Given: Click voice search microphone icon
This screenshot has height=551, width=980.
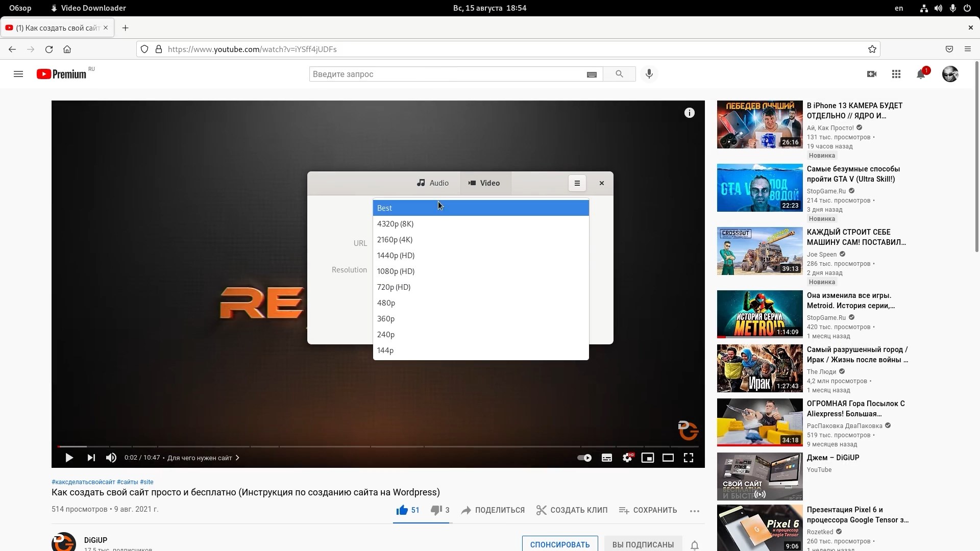Looking at the screenshot, I should 649,74.
